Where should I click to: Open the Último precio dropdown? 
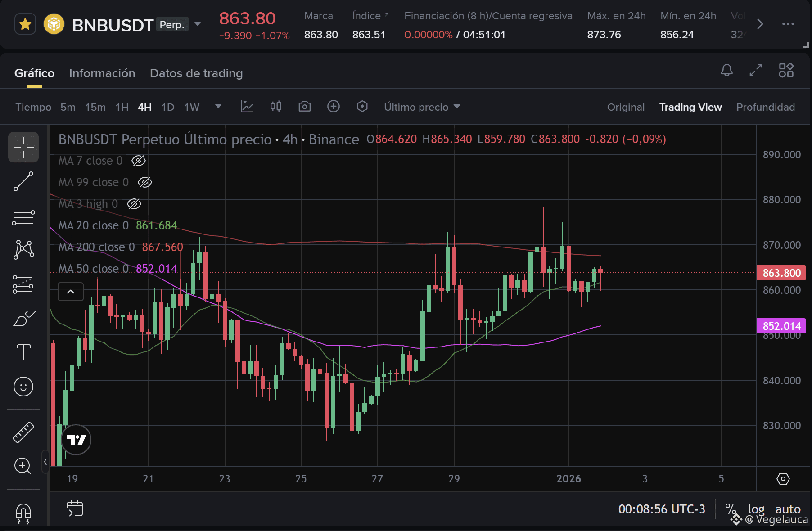[x=422, y=107]
